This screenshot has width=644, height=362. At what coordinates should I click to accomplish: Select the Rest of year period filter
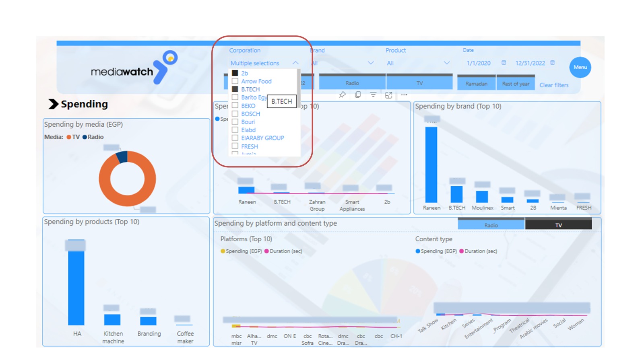coord(516,83)
